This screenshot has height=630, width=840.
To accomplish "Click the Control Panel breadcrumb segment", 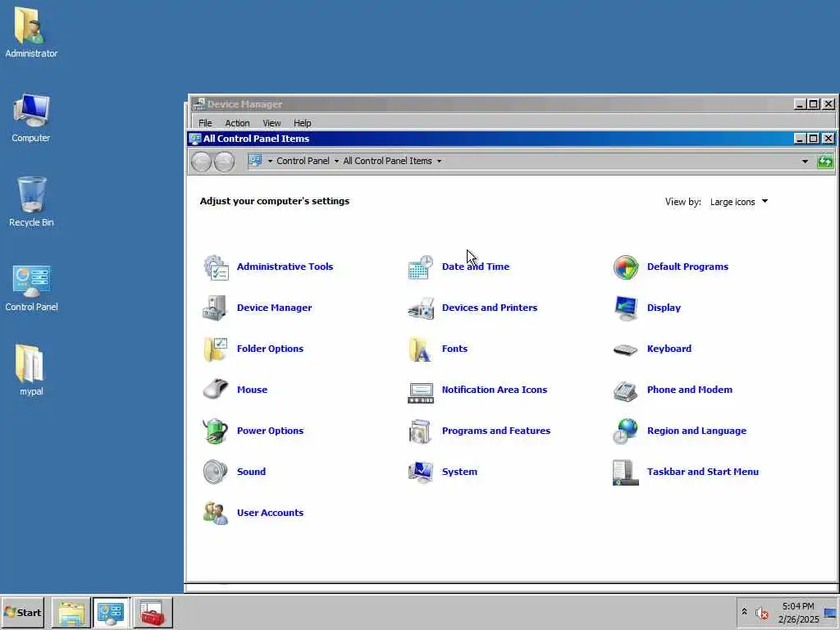I will click(303, 162).
